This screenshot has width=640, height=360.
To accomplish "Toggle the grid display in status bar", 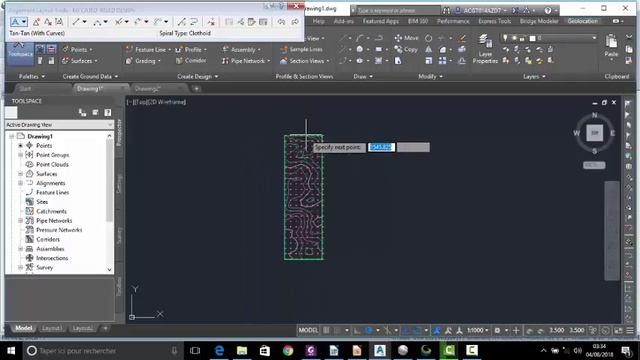I will click(327, 330).
